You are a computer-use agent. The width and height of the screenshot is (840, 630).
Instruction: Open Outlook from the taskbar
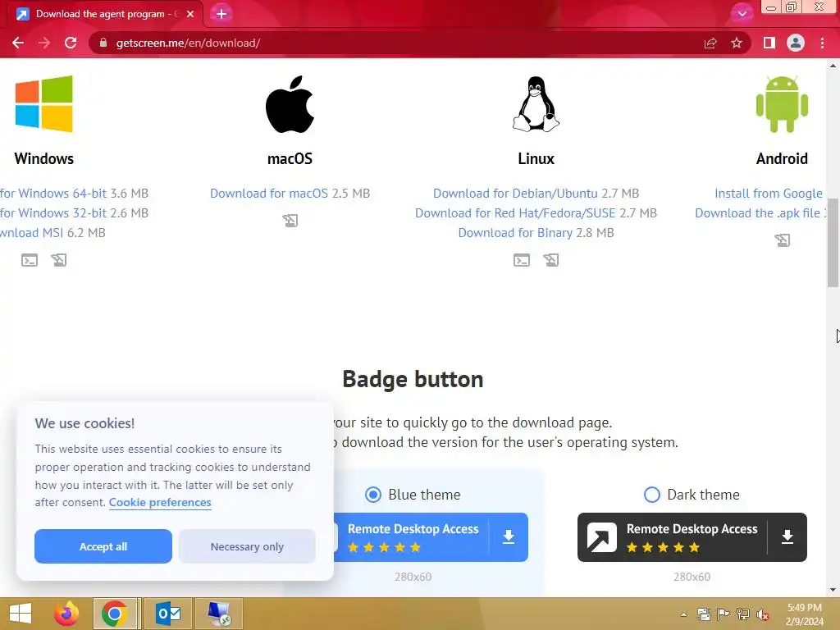pyautogui.click(x=168, y=614)
